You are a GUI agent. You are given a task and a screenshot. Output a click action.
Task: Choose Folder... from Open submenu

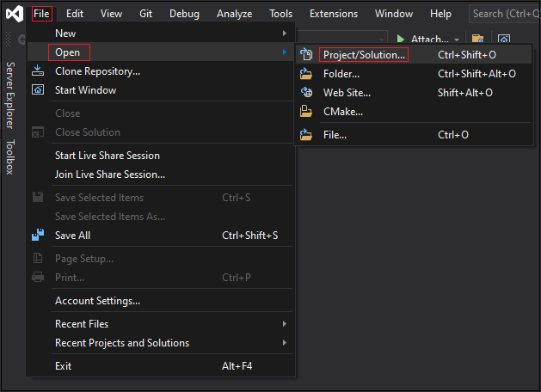tap(414, 73)
